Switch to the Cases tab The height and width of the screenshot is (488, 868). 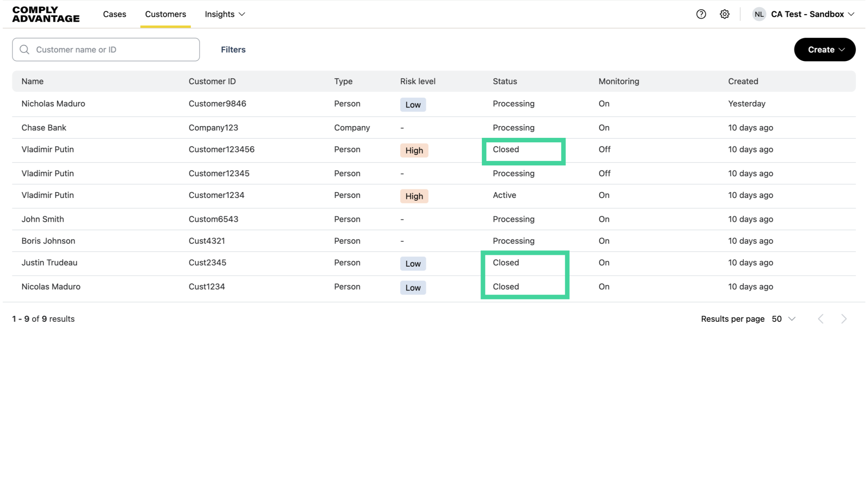click(114, 14)
